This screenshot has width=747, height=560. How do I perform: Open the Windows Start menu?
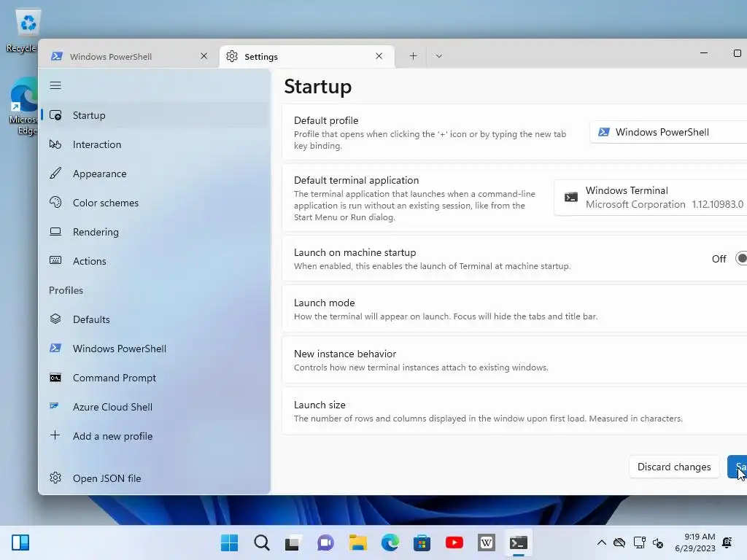230,542
